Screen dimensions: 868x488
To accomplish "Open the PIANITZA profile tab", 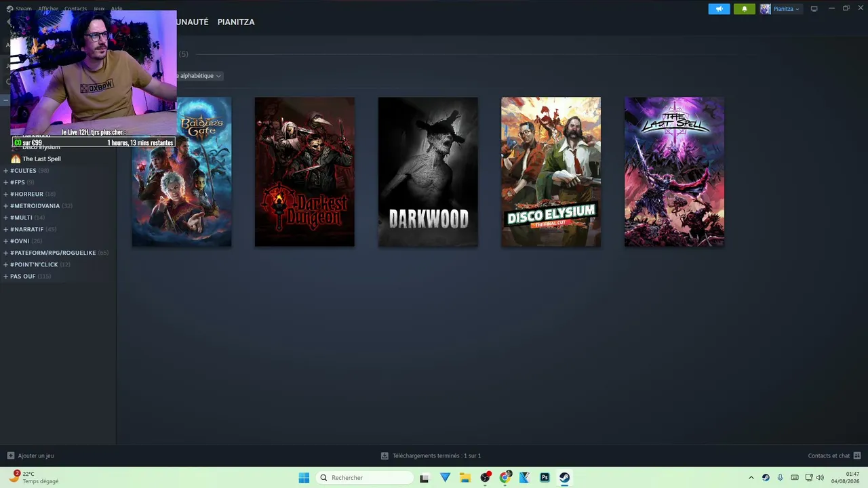I will coord(236,22).
